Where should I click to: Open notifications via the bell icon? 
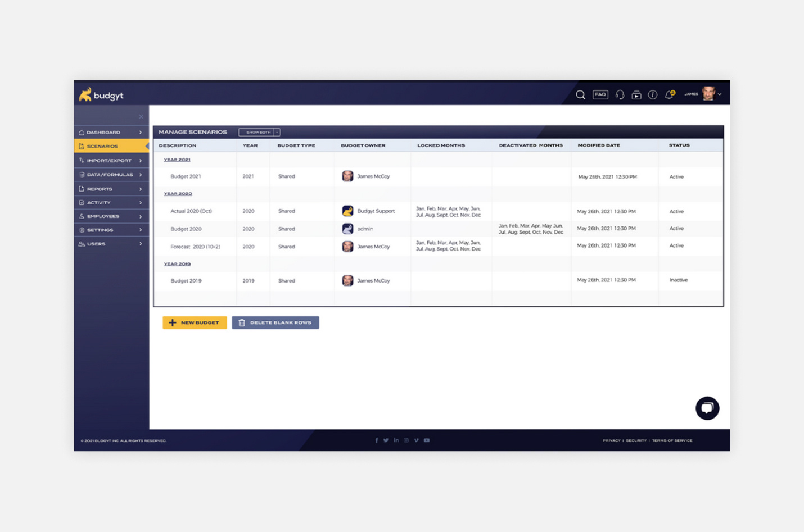click(x=669, y=94)
